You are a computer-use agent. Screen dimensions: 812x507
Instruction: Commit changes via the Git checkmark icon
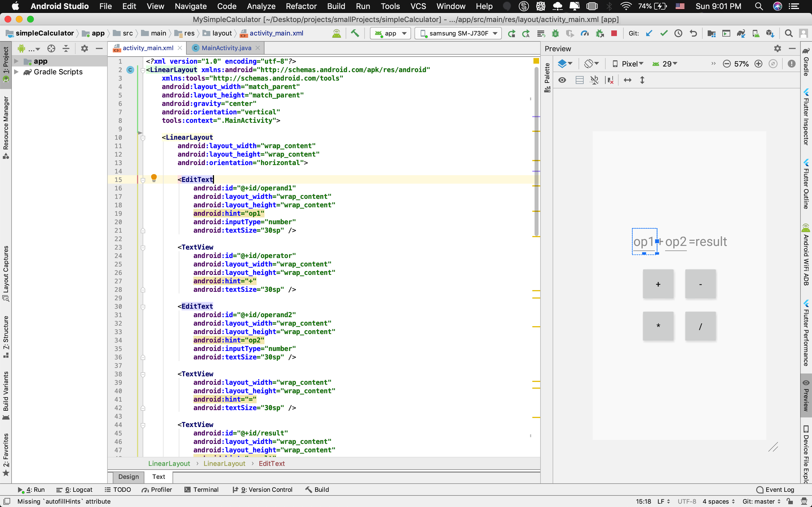pyautogui.click(x=663, y=34)
